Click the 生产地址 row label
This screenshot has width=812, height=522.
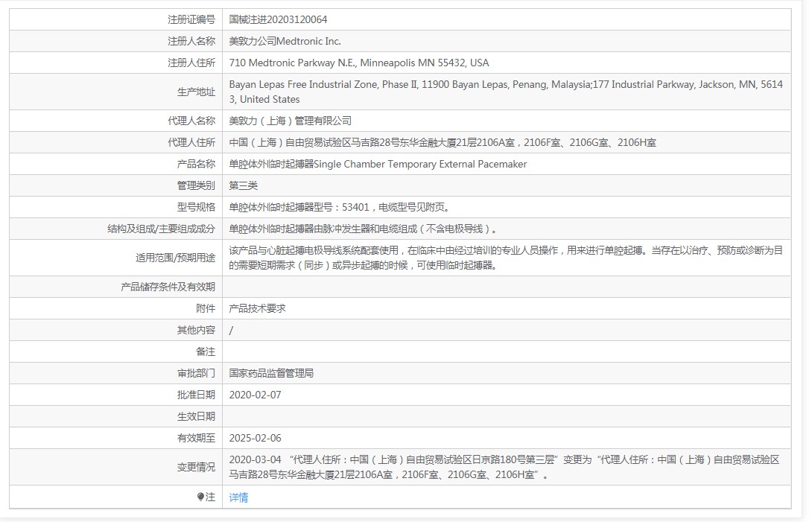196,92
